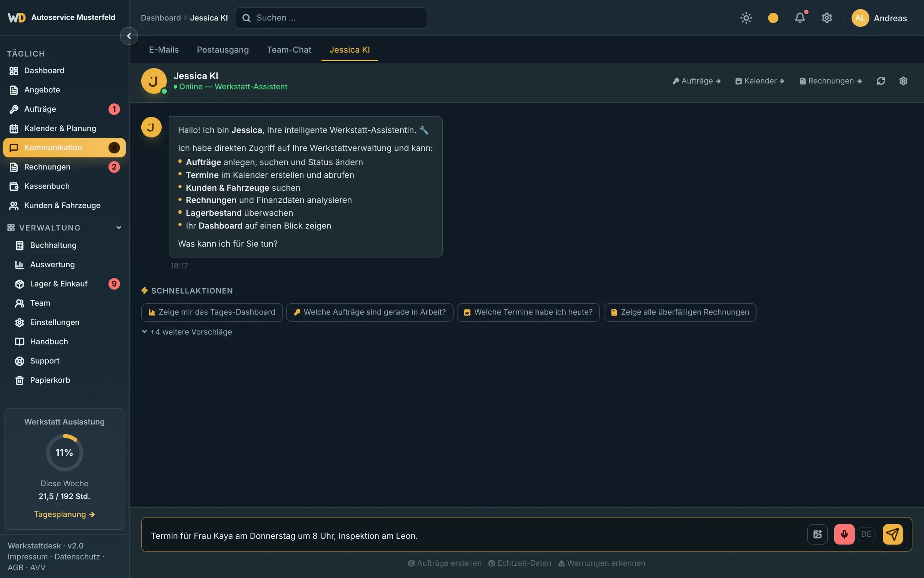This screenshot has width=924, height=578.
Task: Attach an image to the message
Action: click(x=817, y=534)
